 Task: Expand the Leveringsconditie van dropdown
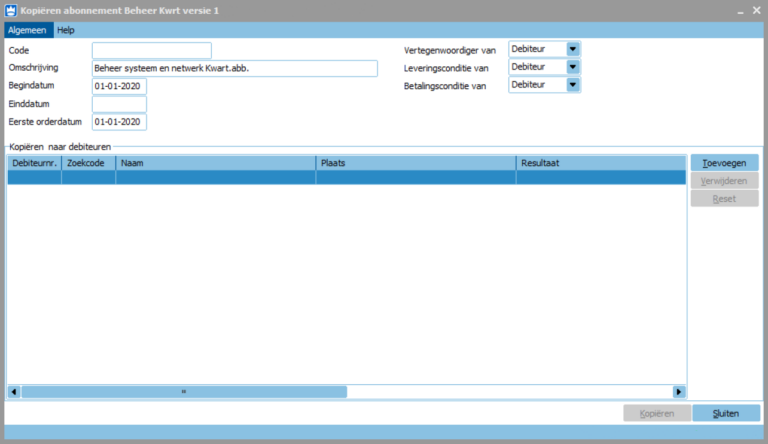[x=573, y=67]
